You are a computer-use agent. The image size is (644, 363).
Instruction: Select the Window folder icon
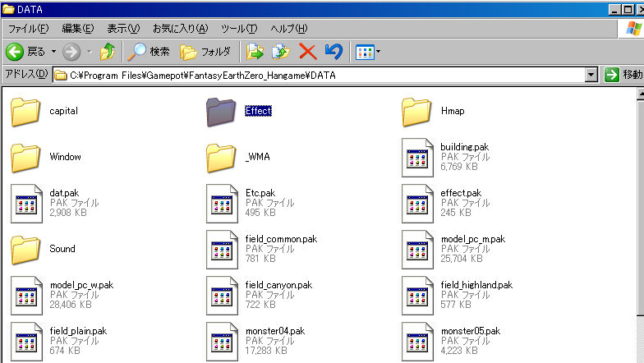point(25,158)
